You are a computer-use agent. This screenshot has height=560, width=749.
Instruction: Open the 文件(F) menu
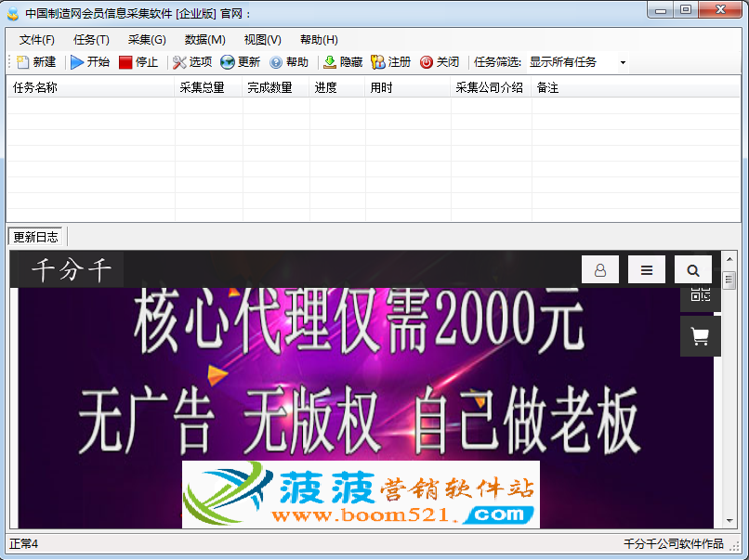click(37, 40)
